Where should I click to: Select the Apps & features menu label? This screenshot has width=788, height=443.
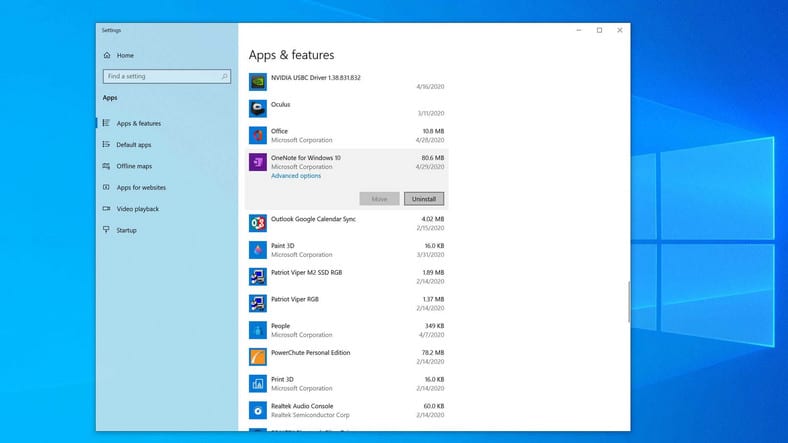139,124
